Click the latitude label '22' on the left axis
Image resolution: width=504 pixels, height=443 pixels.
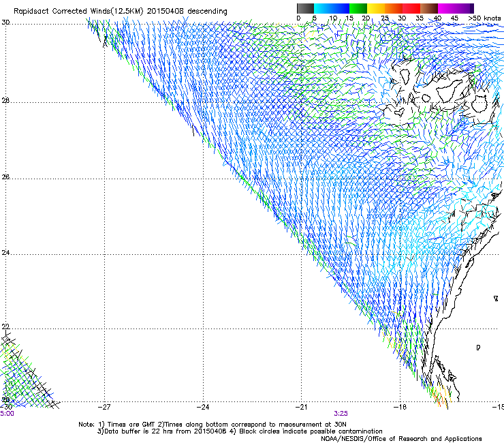pyautogui.click(x=5, y=327)
